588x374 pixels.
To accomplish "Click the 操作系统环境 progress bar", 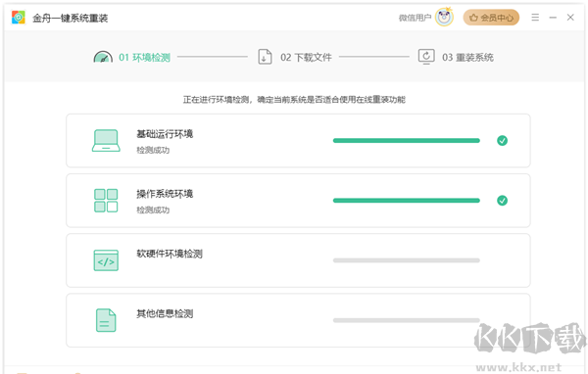I will pyautogui.click(x=407, y=201).
